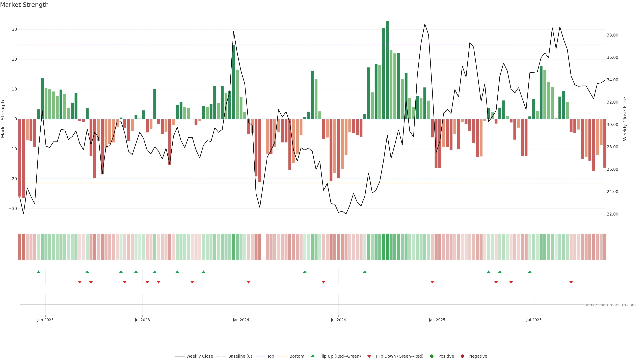Image resolution: width=644 pixels, height=362 pixels.
Task: Click the darkest green heatmap cell
Action: click(387, 247)
